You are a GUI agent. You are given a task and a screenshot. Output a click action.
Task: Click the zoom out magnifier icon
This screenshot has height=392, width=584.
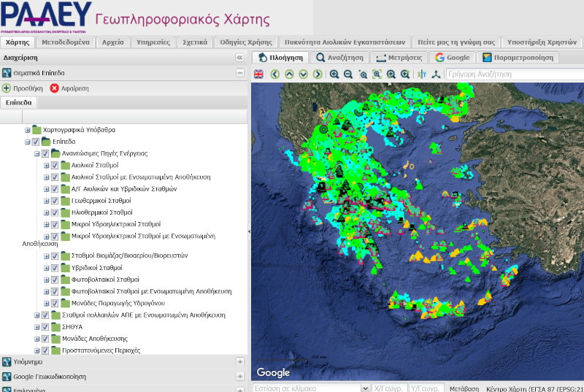348,74
